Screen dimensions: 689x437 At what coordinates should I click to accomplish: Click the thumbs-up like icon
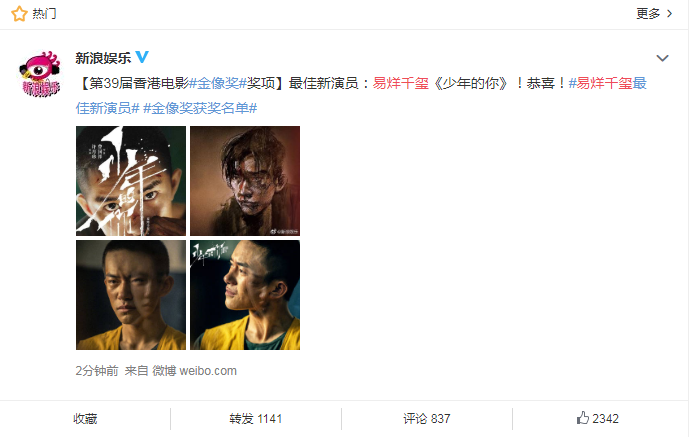tap(583, 418)
